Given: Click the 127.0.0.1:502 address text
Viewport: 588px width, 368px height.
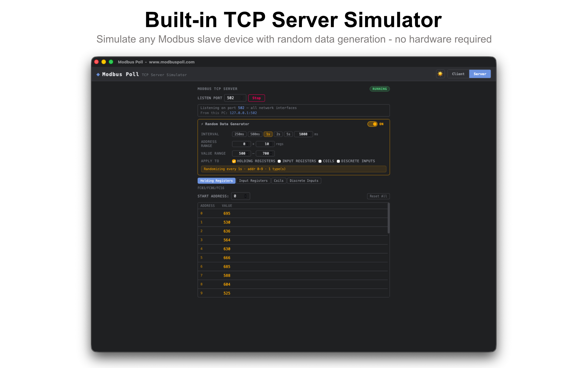Looking at the screenshot, I should click(243, 113).
